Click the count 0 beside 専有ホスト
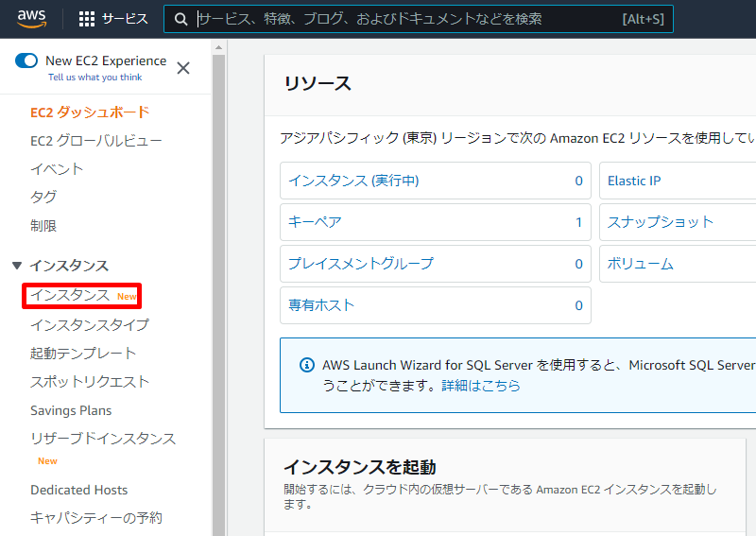This screenshot has width=756, height=536. tap(578, 305)
